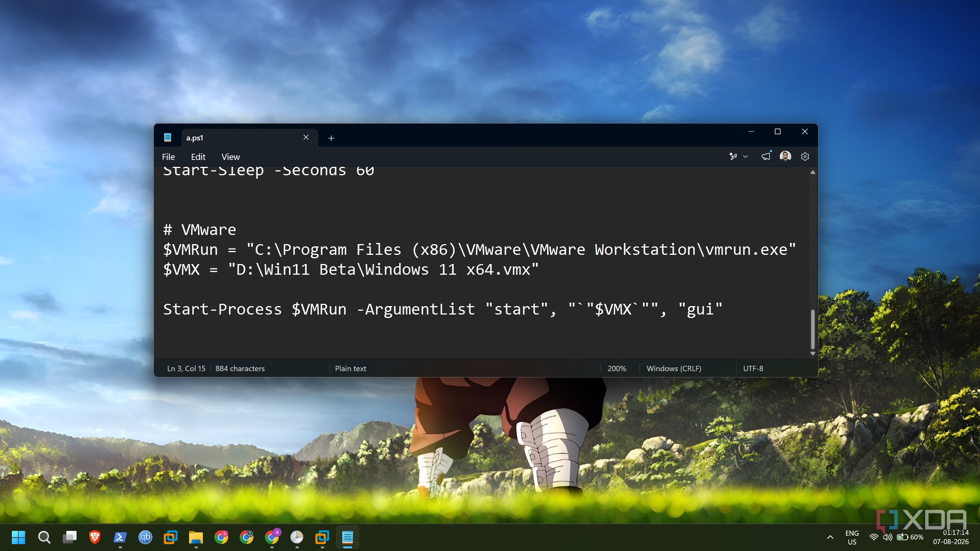Close the a.ps1 tab
980x551 pixels.
(x=306, y=137)
